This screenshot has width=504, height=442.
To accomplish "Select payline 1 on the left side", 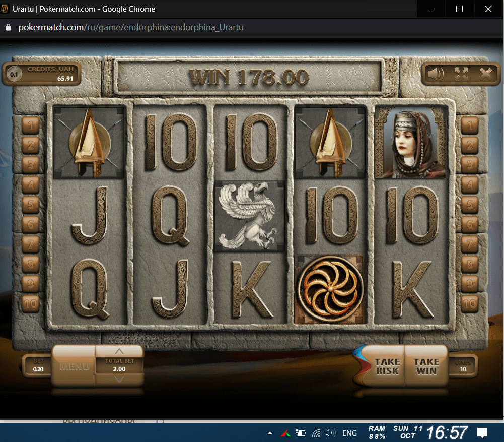I will click(31, 125).
